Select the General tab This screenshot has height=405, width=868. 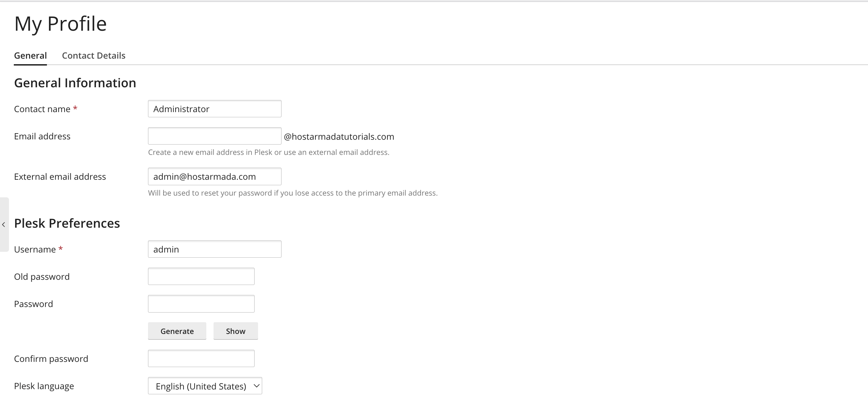30,56
